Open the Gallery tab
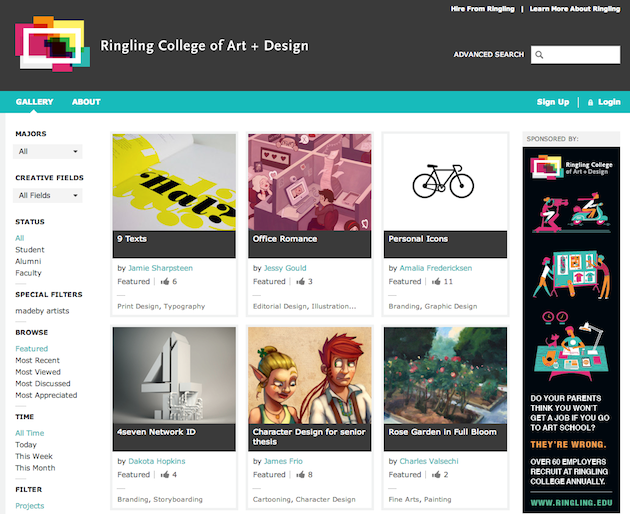The height and width of the screenshot is (514, 630). pyautogui.click(x=35, y=102)
